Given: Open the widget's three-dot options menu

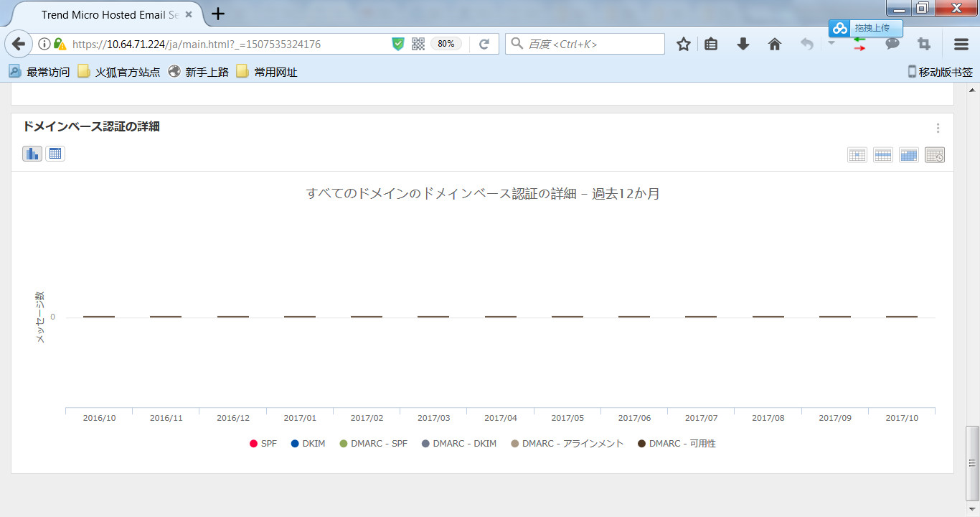Looking at the screenshot, I should pyautogui.click(x=938, y=129).
